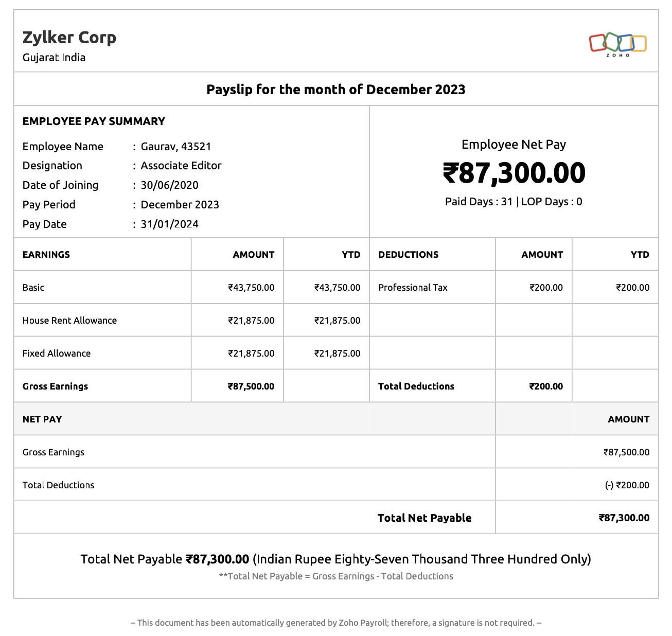Click the Associate Editor designation value
Image resolution: width=672 pixels, height=636 pixels.
coord(181,166)
